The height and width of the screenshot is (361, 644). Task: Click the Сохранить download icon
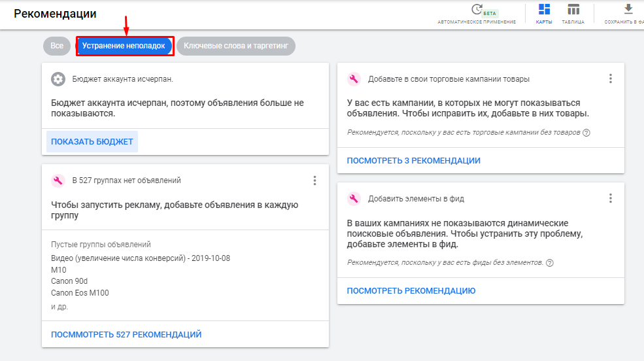(x=628, y=9)
